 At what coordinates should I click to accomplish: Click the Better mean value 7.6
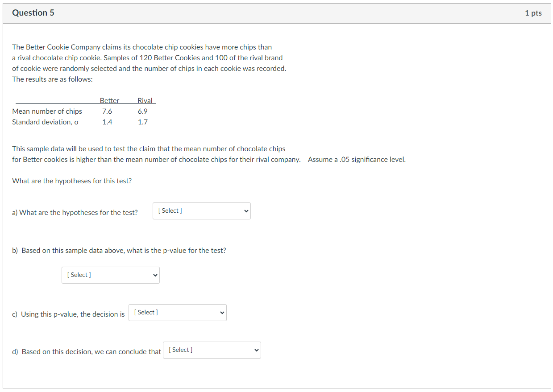[x=107, y=111]
